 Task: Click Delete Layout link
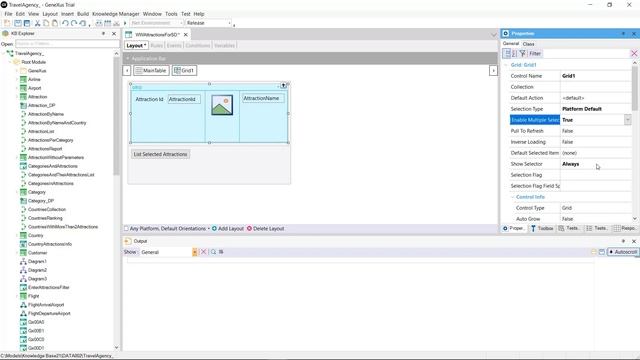click(x=265, y=229)
